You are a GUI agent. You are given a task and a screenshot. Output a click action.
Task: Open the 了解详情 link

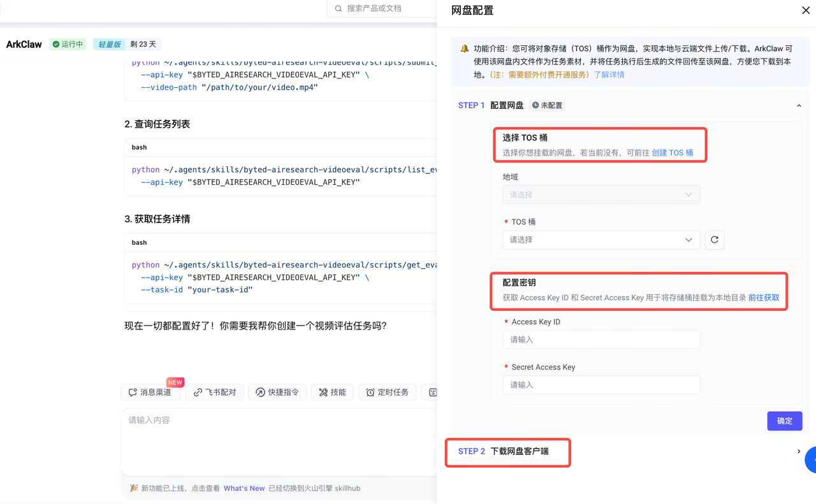pos(609,75)
